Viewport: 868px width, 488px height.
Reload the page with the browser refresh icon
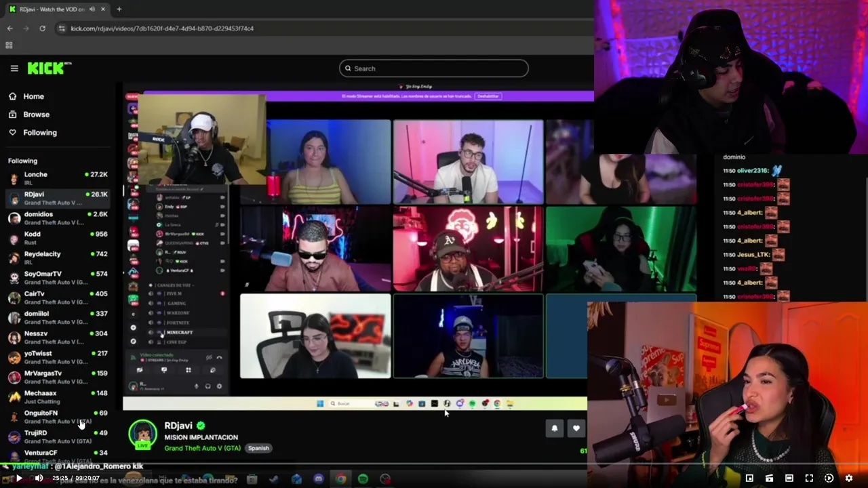pyautogui.click(x=42, y=28)
